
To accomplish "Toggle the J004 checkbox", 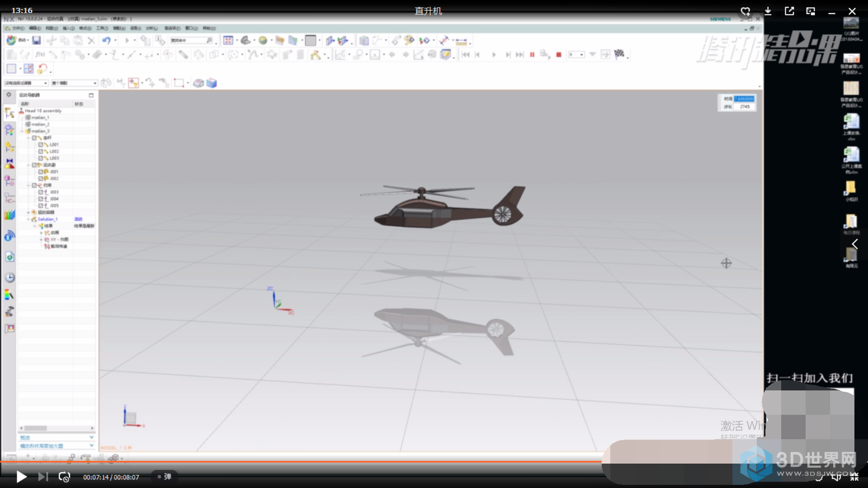I will pos(41,199).
